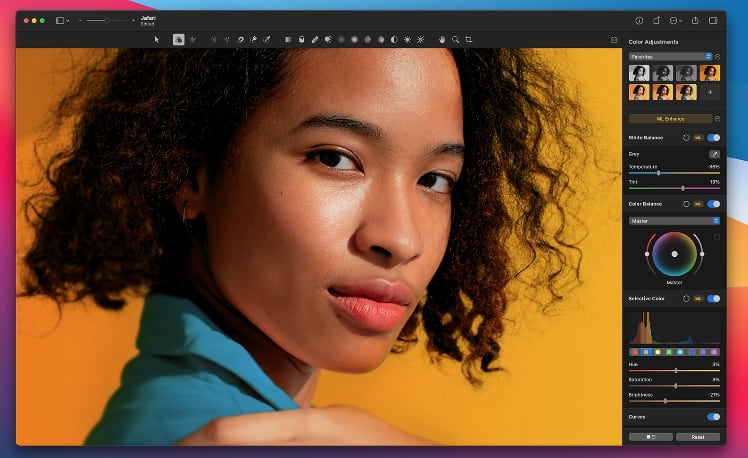Reset the White Balance adjustment

coord(686,137)
